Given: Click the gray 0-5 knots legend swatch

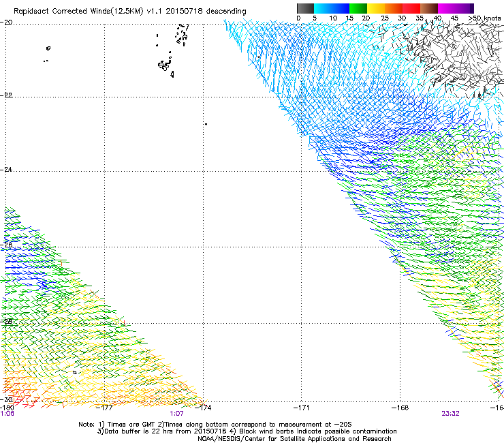Looking at the screenshot, I should click(305, 8).
